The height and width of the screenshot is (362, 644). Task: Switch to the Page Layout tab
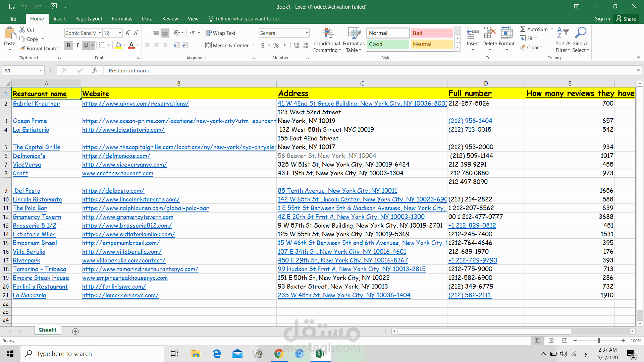89,19
